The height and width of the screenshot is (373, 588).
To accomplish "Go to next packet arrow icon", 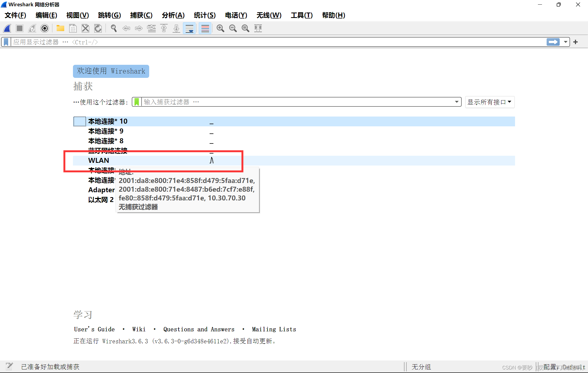I will coord(139,28).
